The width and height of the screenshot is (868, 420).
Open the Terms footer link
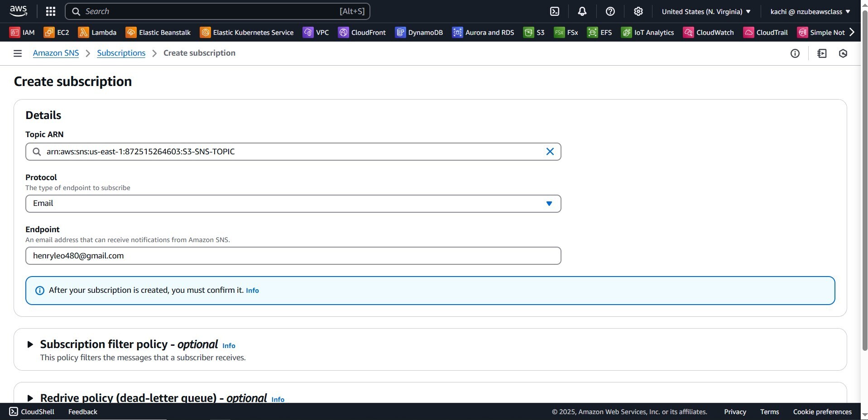[769, 412]
